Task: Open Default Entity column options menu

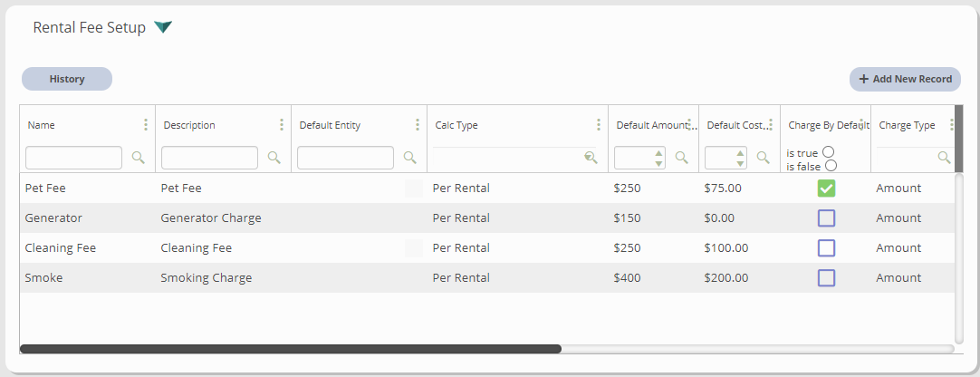Action: (x=418, y=124)
